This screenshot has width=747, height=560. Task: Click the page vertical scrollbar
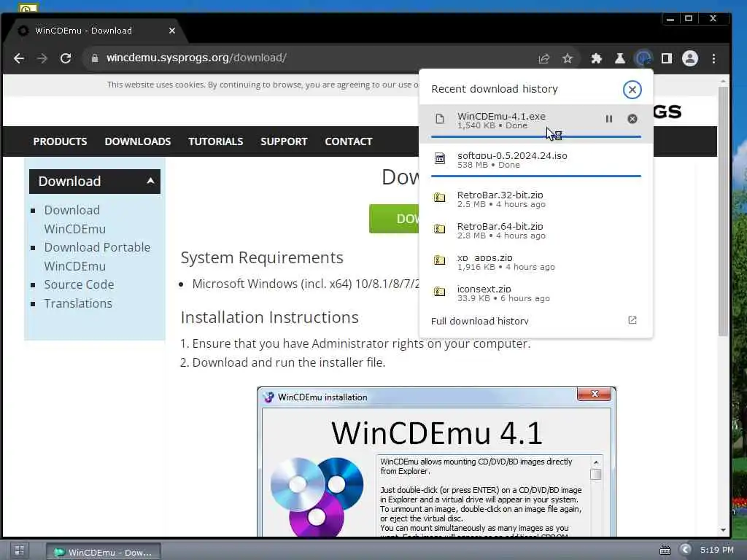click(723, 212)
